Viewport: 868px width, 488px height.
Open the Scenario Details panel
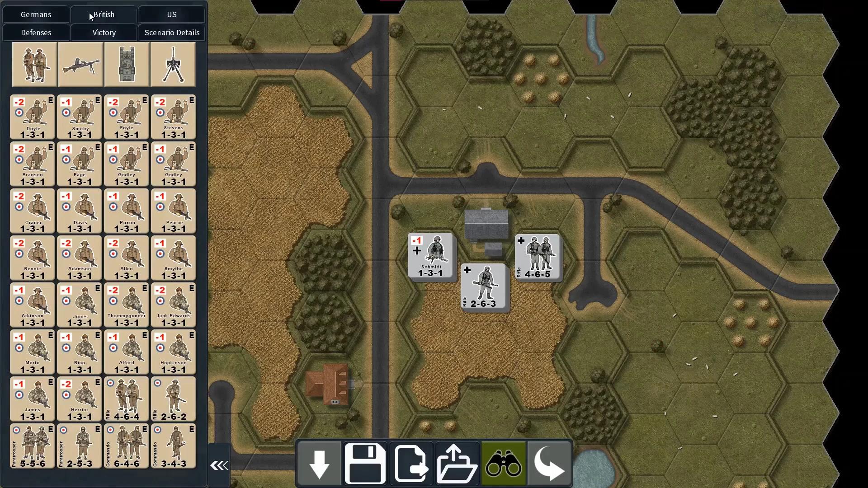pos(172,32)
